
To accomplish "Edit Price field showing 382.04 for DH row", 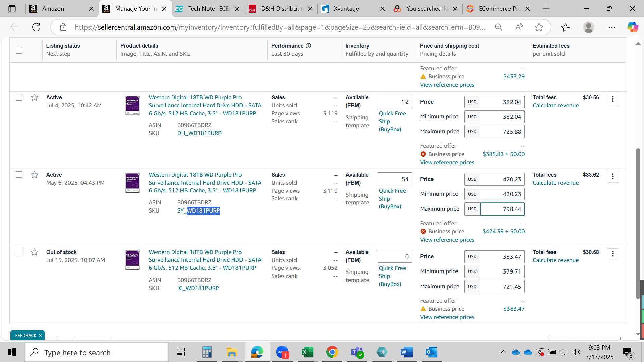I will pos(502,102).
